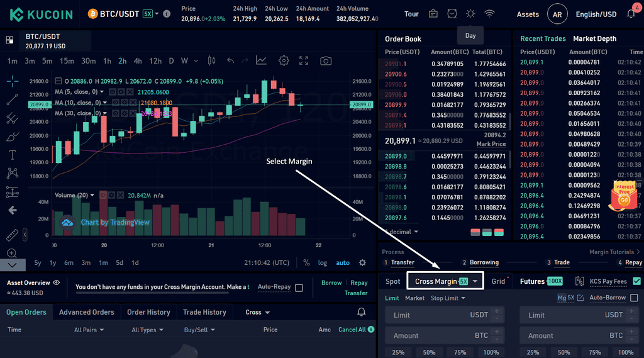Select the candlestick chart type icon
This screenshot has height=358, width=644.
point(211,61)
